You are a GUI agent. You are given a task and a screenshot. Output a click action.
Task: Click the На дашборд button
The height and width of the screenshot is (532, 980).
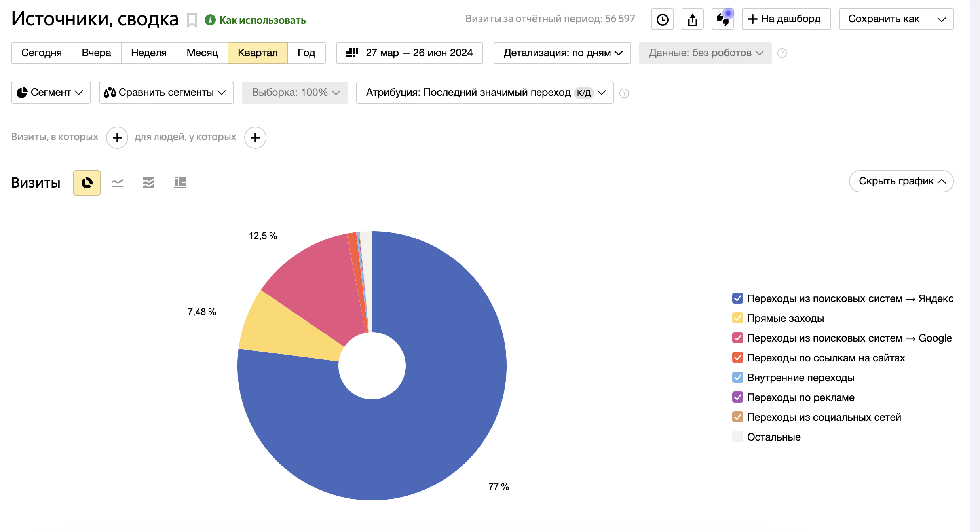[x=786, y=19]
